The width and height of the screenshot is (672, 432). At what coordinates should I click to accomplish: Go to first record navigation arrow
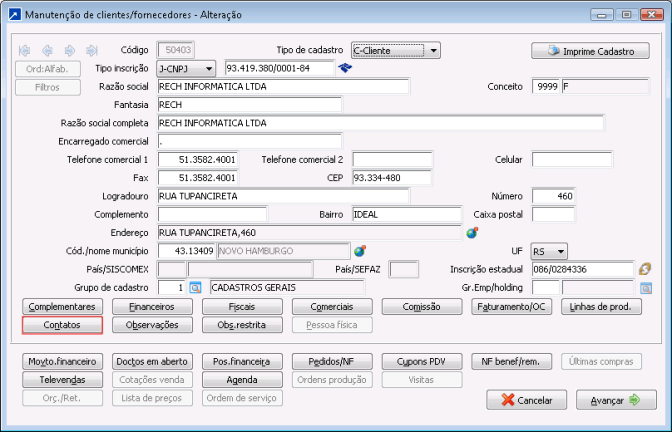tap(24, 51)
